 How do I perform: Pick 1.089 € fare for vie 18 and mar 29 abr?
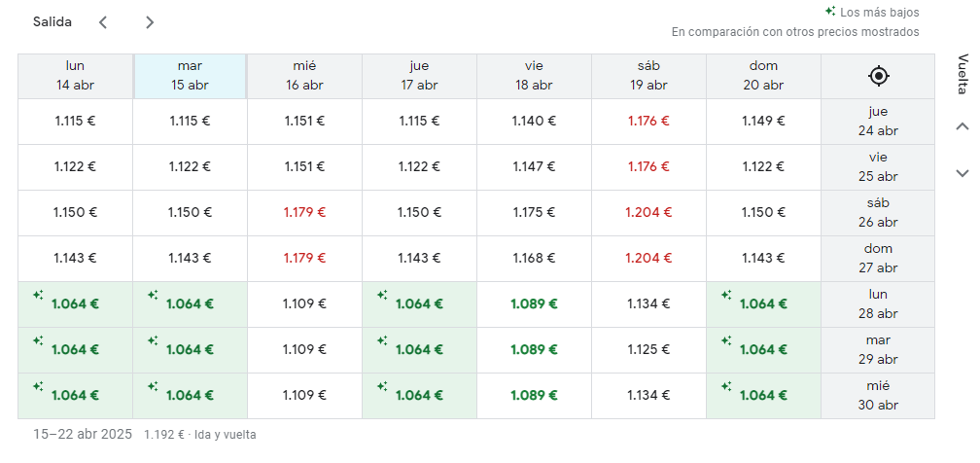(534, 350)
